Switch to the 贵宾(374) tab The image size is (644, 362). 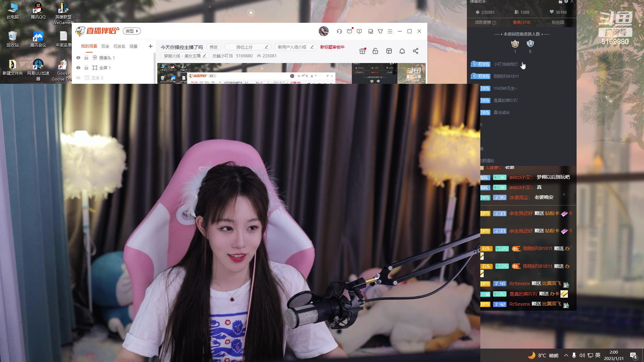pyautogui.click(x=521, y=22)
